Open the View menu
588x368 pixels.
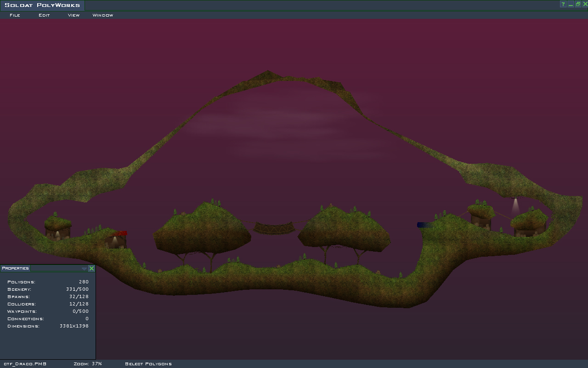(73, 15)
